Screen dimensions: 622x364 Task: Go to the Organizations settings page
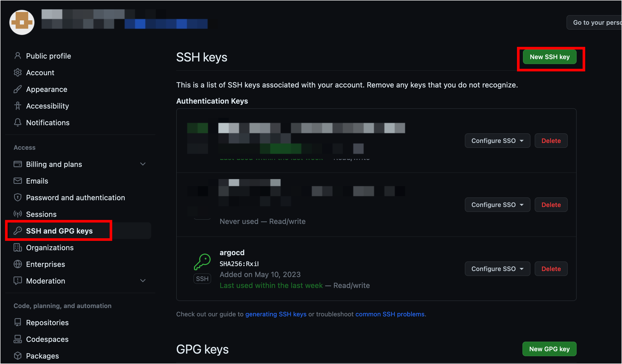50,247
